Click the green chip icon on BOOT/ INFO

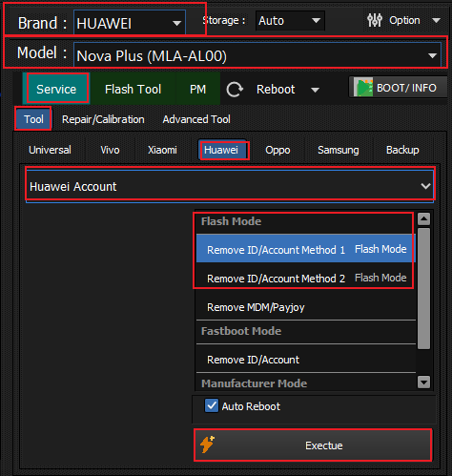(362, 88)
